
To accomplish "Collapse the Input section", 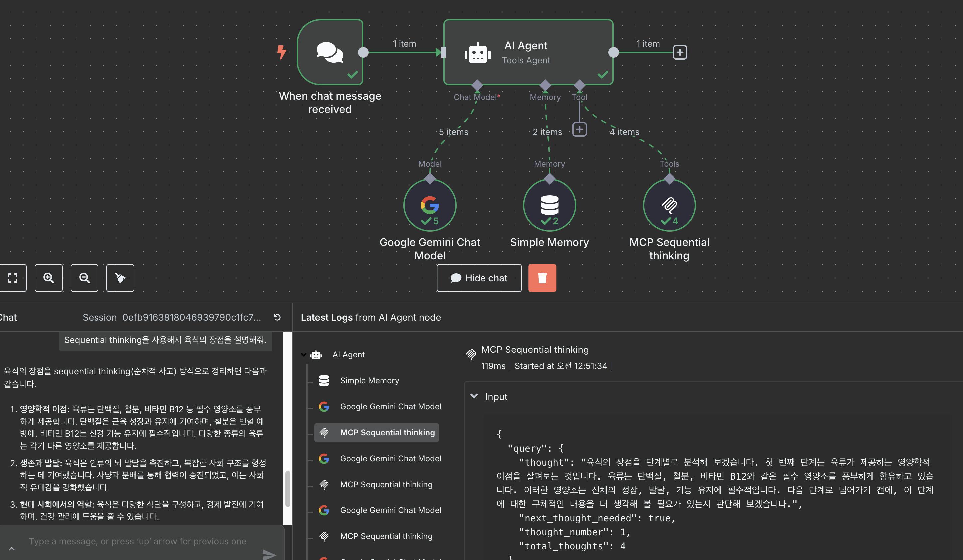I will pyautogui.click(x=474, y=396).
